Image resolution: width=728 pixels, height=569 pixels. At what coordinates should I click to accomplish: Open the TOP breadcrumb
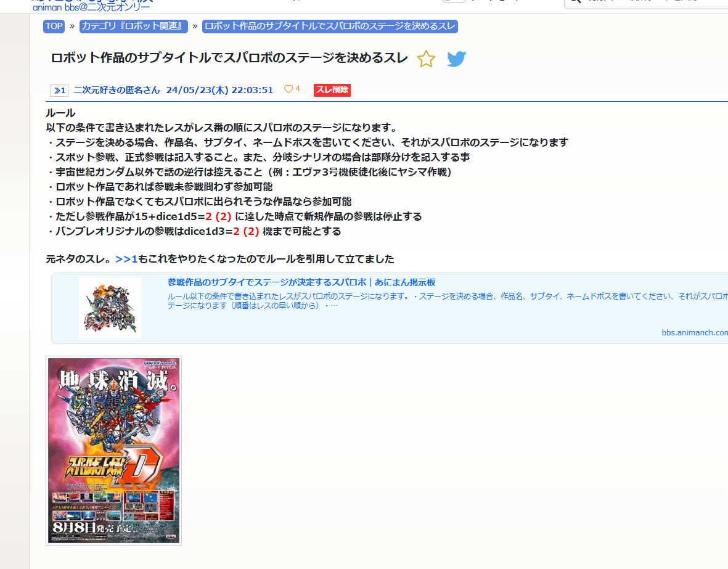(x=54, y=26)
